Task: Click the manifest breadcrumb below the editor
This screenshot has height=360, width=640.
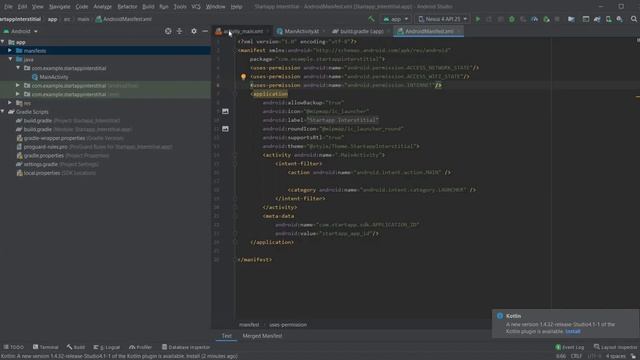Action: [249, 324]
